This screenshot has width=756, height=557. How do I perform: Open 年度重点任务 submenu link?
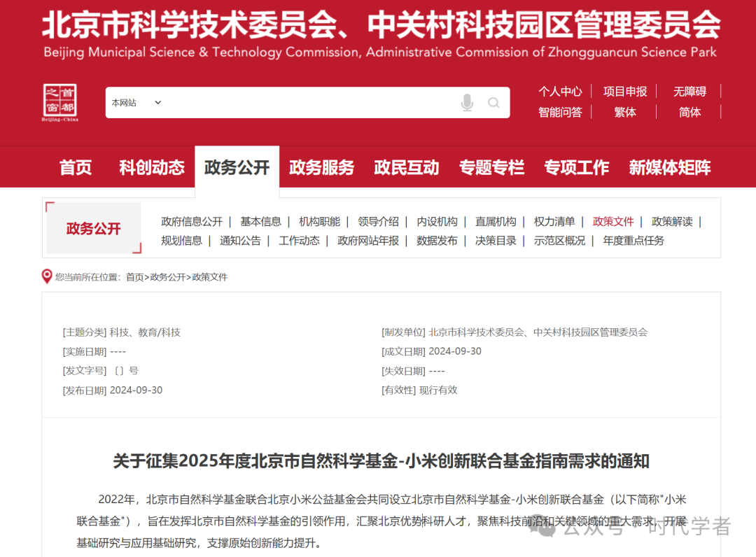tap(633, 241)
